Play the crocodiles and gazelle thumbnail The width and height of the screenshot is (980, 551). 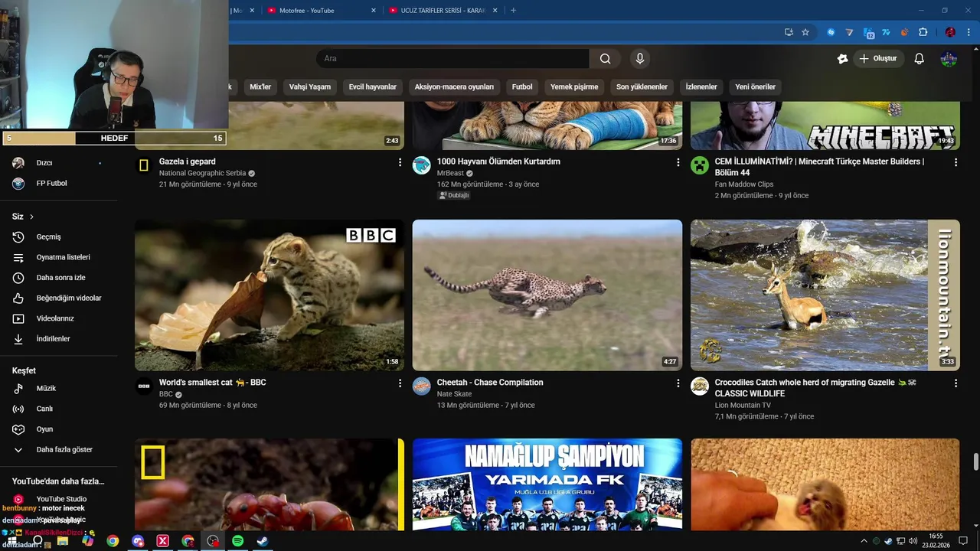tap(825, 295)
